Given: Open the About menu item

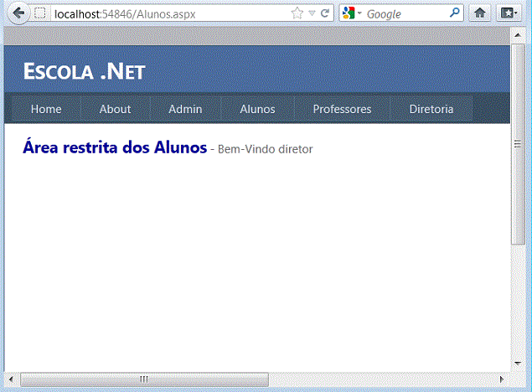Looking at the screenshot, I should (x=115, y=109).
